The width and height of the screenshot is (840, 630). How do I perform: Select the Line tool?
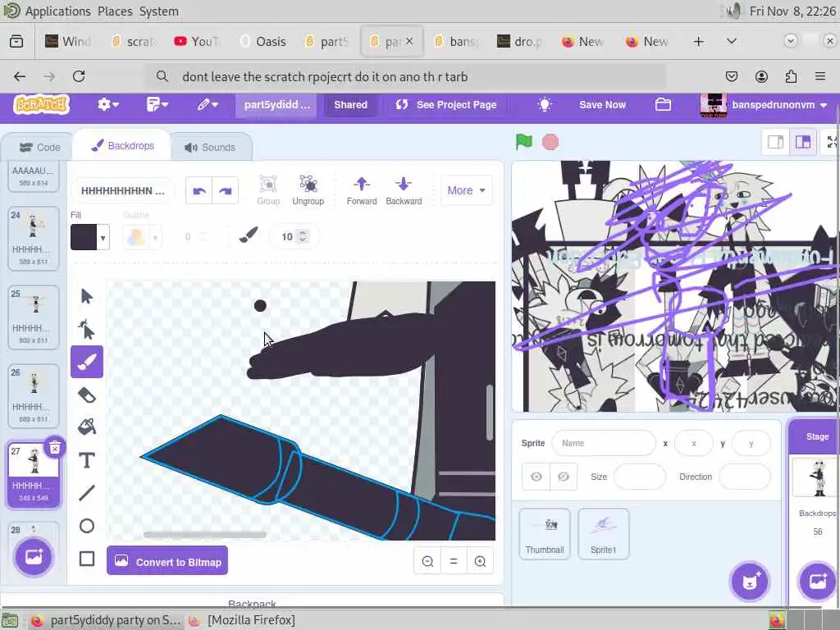click(x=86, y=493)
